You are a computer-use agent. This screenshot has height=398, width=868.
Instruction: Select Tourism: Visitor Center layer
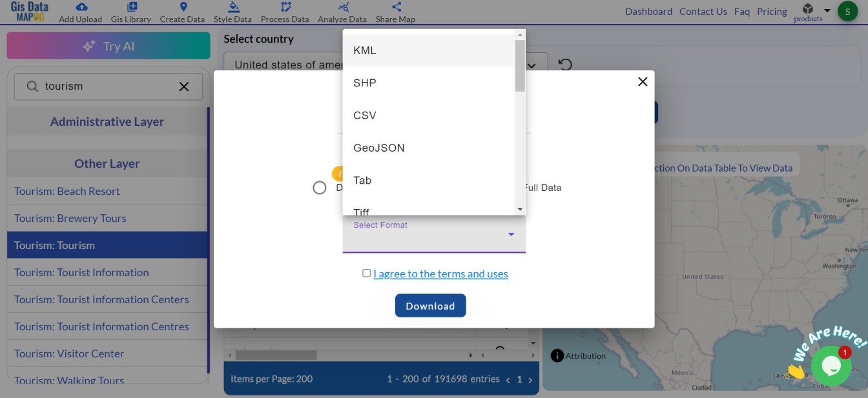click(107, 353)
